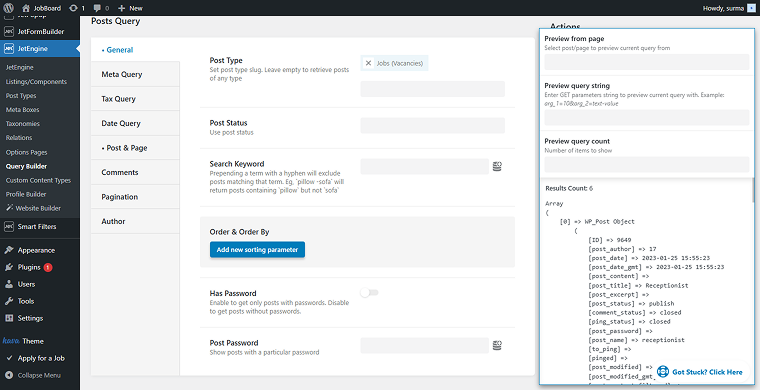Open the Author tab

tap(135, 221)
